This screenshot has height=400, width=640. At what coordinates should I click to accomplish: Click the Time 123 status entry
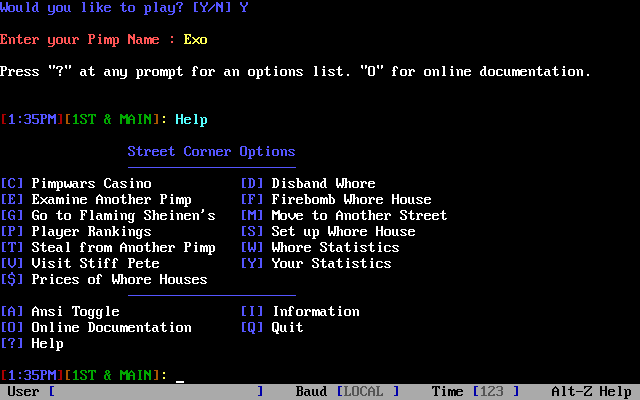pyautogui.click(x=476, y=391)
